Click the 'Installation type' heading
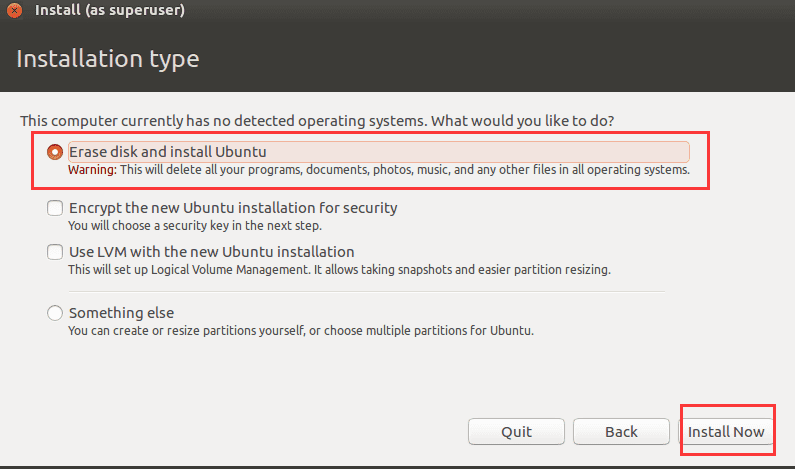Screen dimensions: 795x469 tap(107, 59)
